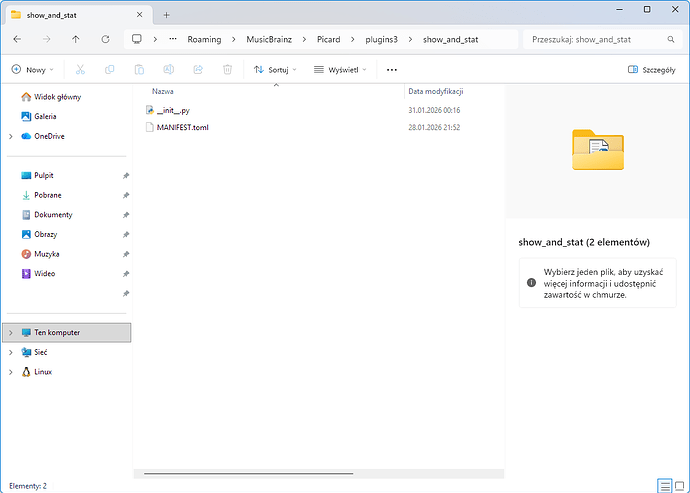Expand the OneDrive tree node

point(11,136)
